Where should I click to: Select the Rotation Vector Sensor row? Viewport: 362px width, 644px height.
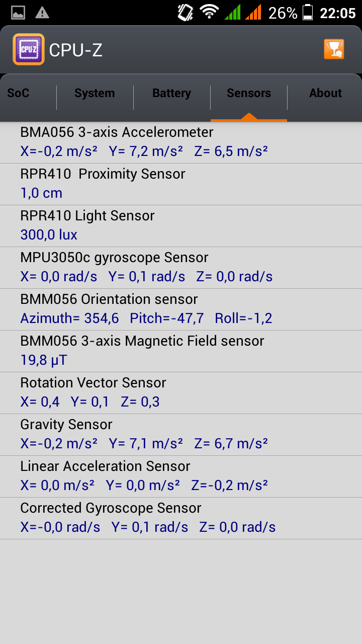[x=181, y=392]
